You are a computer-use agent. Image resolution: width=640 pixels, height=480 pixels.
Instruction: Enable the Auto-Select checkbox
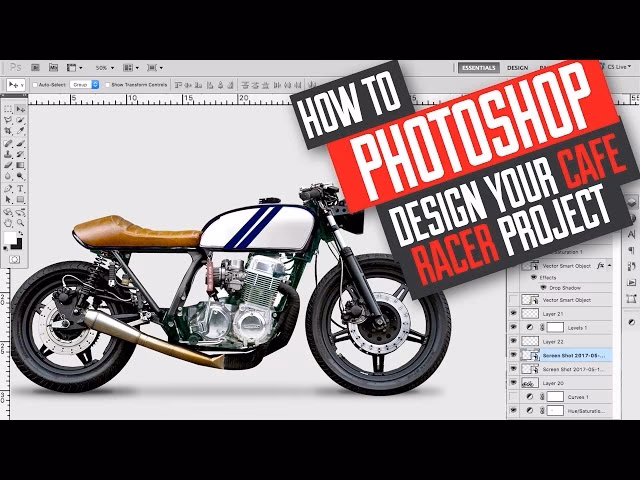[35, 85]
